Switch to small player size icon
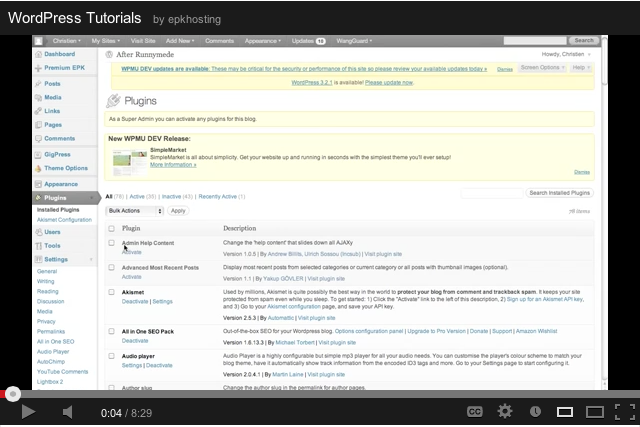Screen dimensions: 640x427 click(x=565, y=412)
